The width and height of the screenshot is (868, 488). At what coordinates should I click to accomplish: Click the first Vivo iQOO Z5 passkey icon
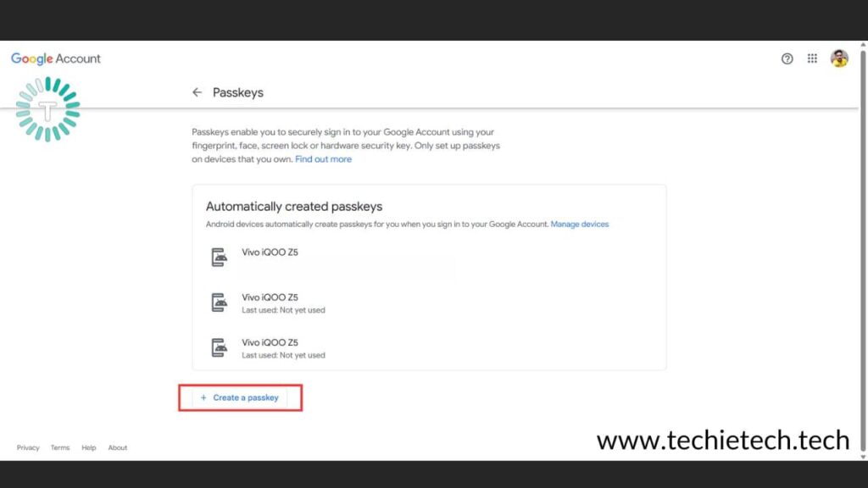coord(219,255)
